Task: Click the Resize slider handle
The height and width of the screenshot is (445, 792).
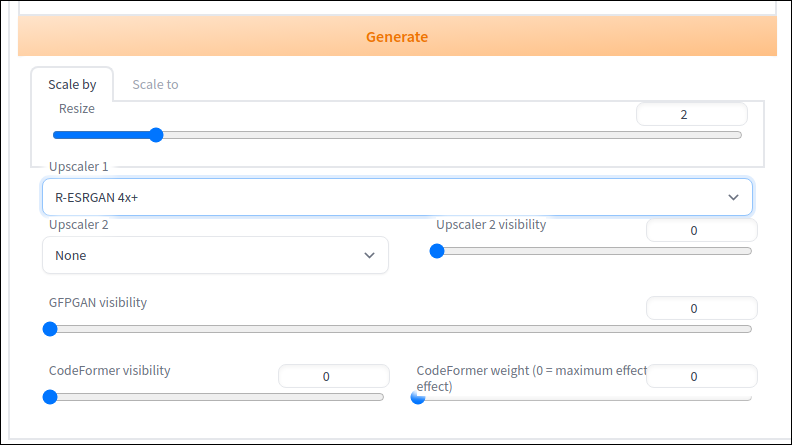Action: (157, 135)
